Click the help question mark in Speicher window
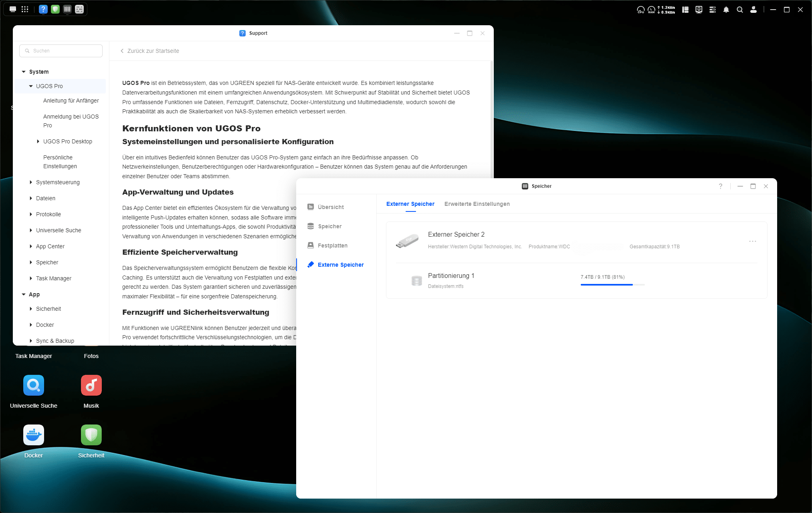 click(x=720, y=186)
